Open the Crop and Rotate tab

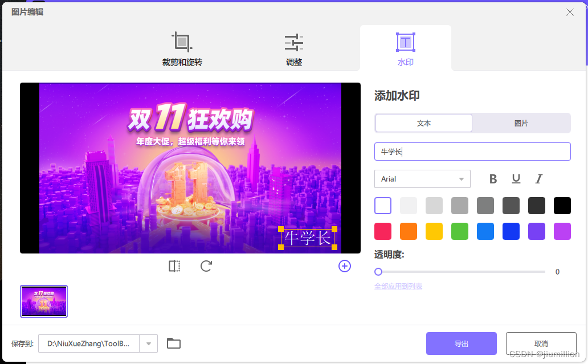(182, 49)
